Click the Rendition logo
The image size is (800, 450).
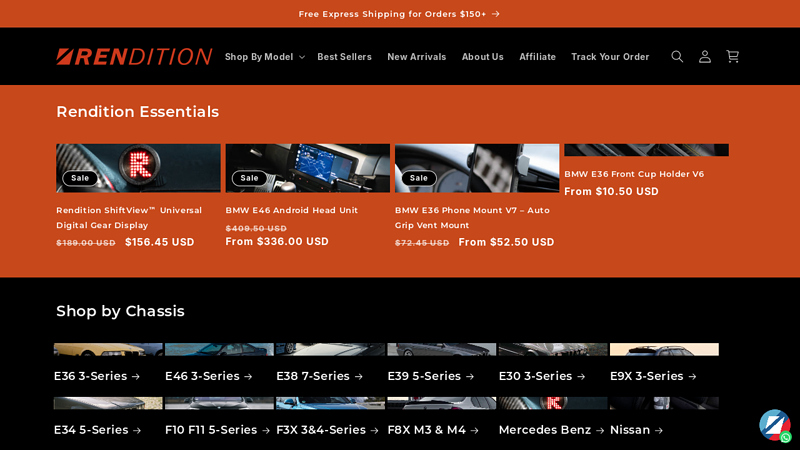pyautogui.click(x=134, y=57)
